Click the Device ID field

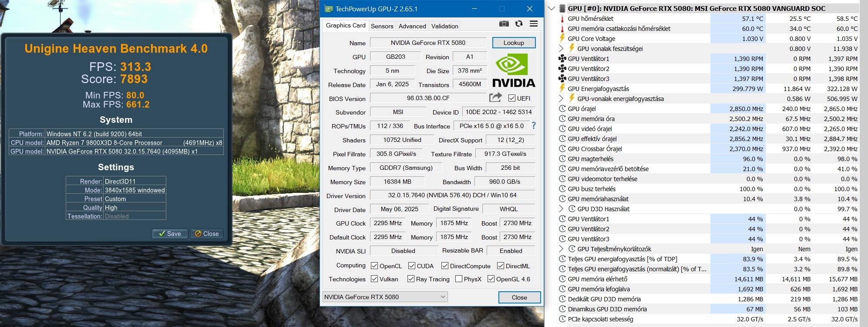[498, 112]
